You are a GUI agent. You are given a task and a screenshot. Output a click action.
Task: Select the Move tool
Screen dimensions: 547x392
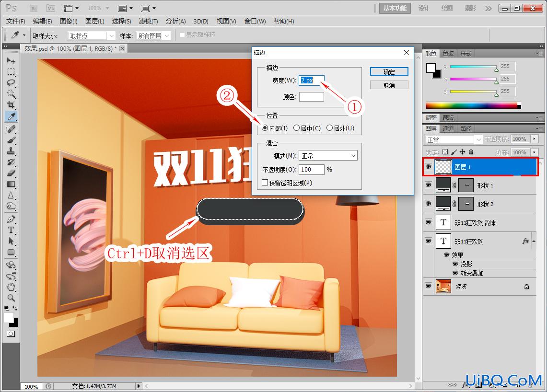(x=11, y=61)
